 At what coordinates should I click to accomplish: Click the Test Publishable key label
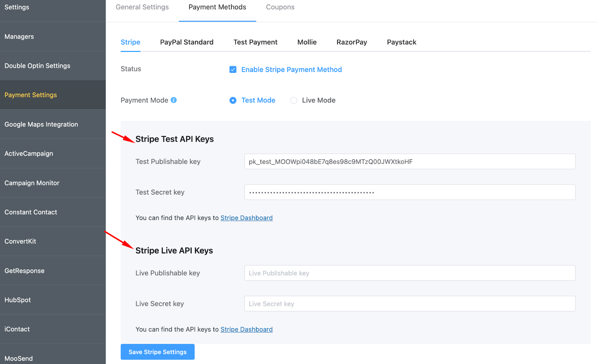(168, 161)
